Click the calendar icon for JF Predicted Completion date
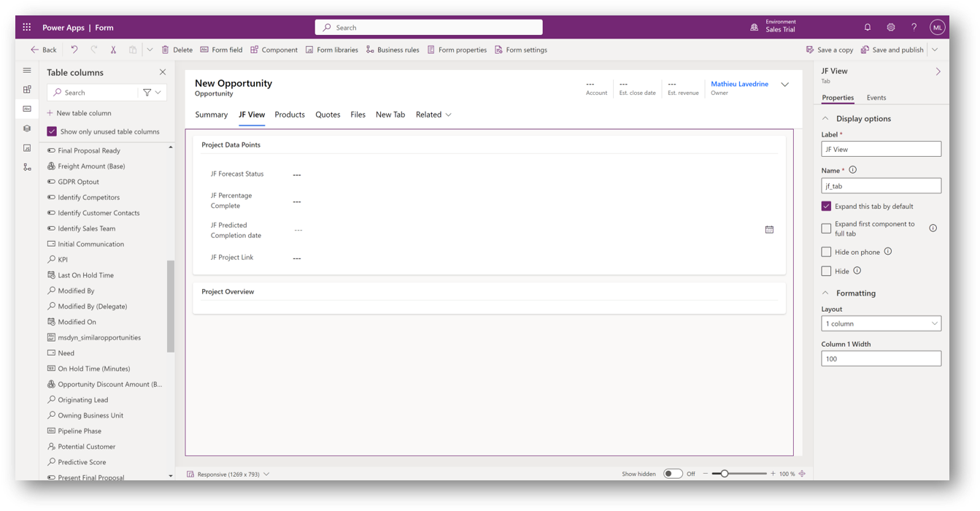 769,229
